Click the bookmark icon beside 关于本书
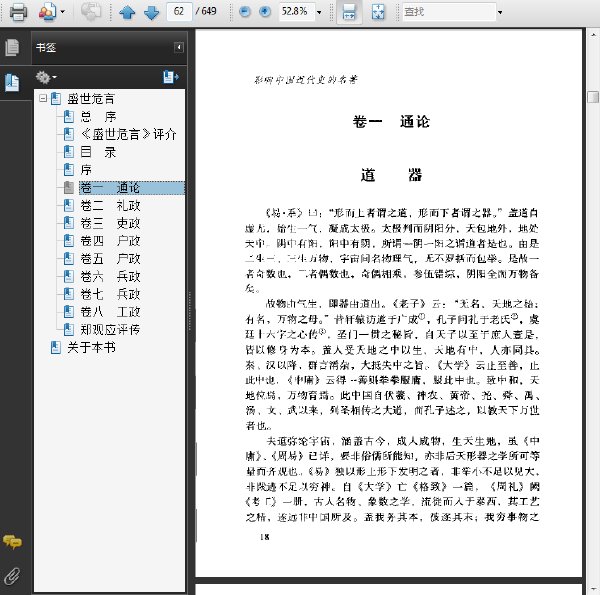The height and width of the screenshot is (595, 600). click(x=56, y=347)
